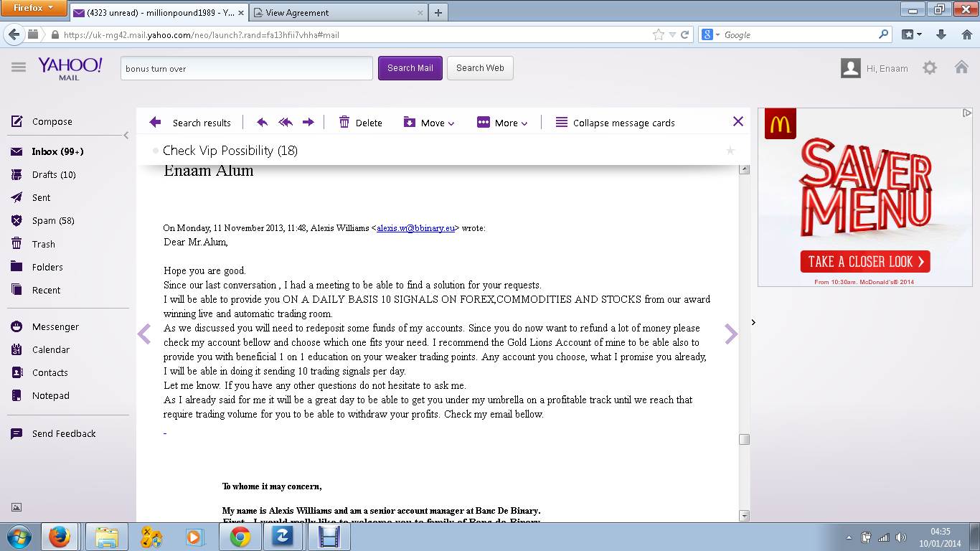Click the Search Mail button
Screen dimensions: 980x551
410,68
